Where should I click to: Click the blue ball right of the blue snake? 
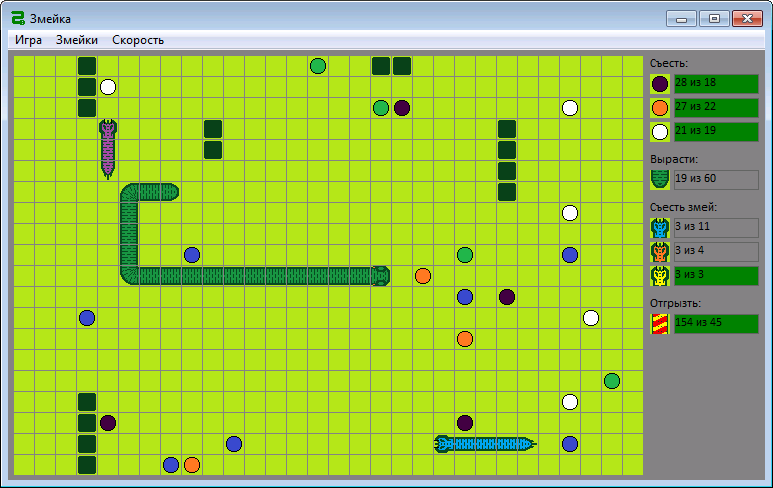[570, 444]
